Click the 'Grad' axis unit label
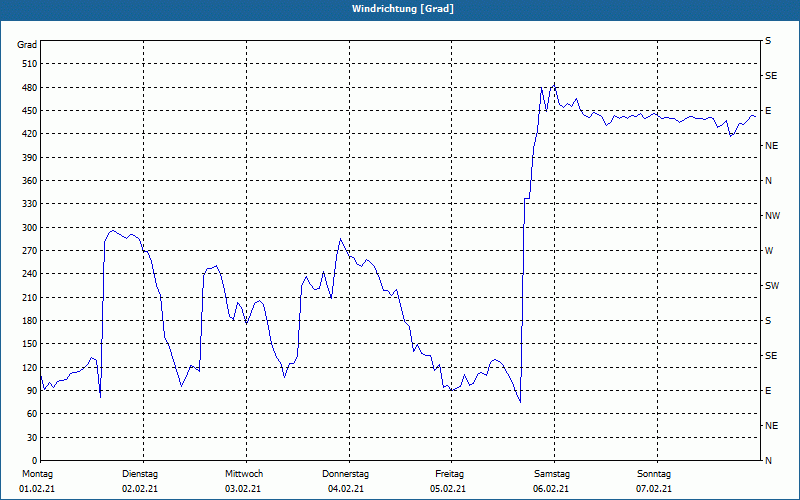The image size is (800, 500). coord(27,45)
